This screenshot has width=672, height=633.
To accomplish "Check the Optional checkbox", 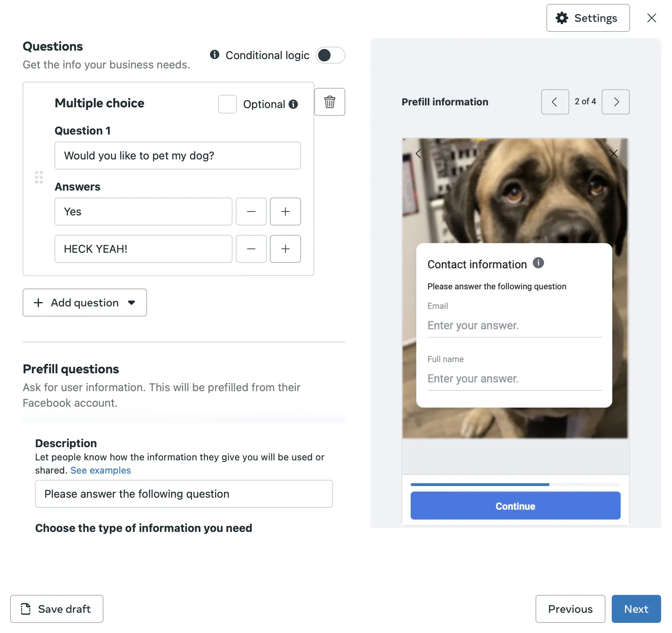I will [x=227, y=104].
